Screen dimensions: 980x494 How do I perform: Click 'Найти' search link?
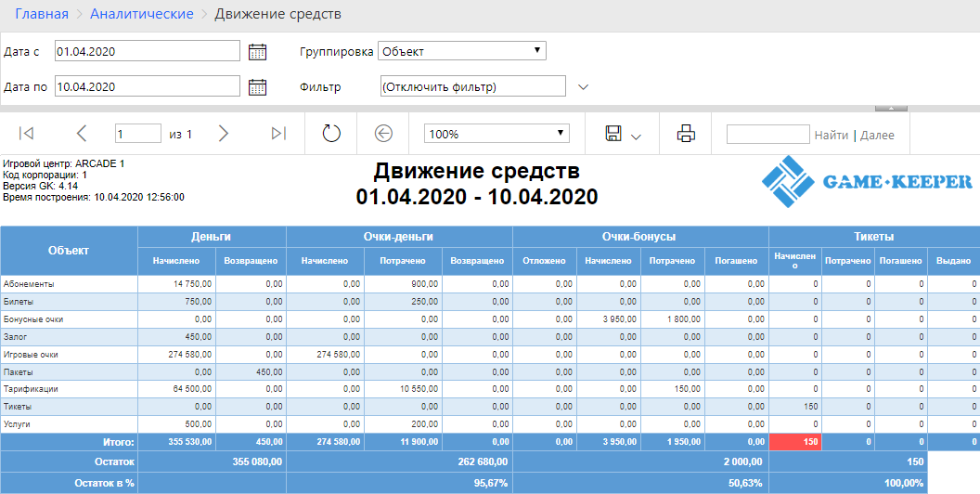(832, 135)
